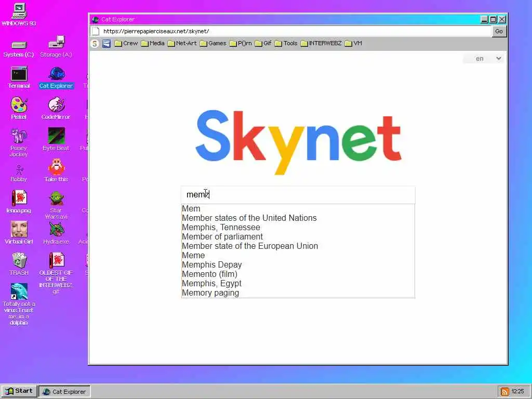Viewport: 532px width, 399px height.
Task: Click the Cat Explorer taskbar button
Action: pos(64,392)
